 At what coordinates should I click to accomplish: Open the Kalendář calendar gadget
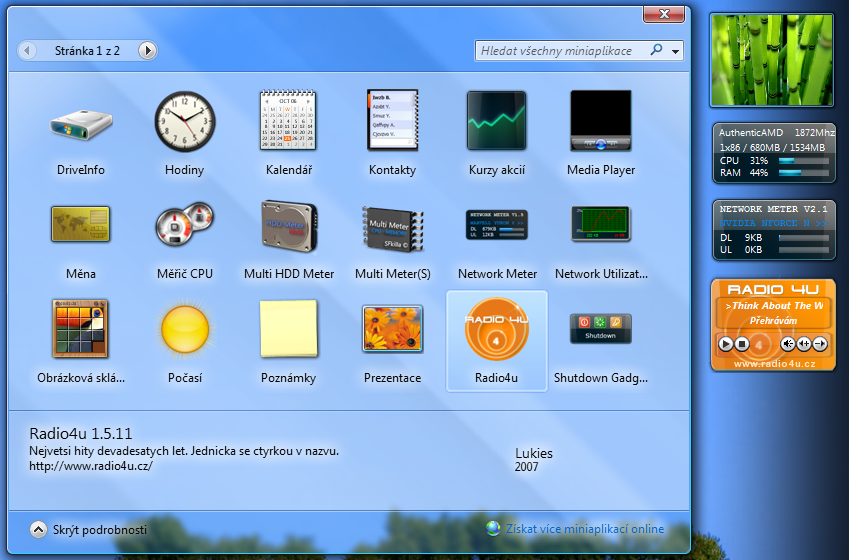point(288,122)
